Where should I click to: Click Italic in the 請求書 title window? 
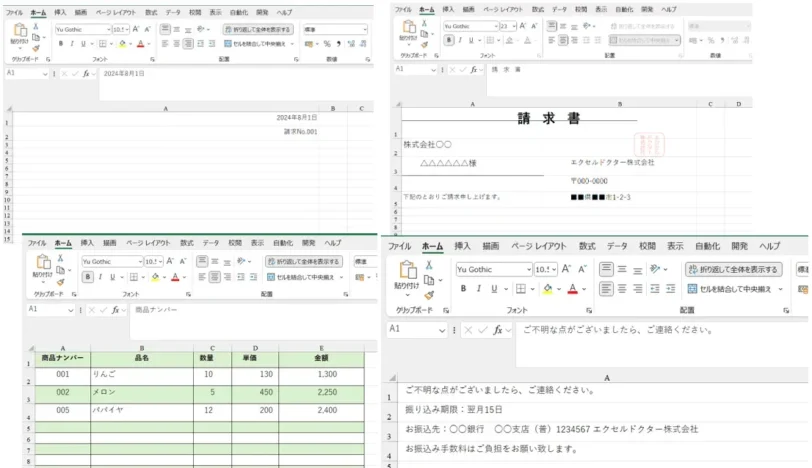(460, 40)
